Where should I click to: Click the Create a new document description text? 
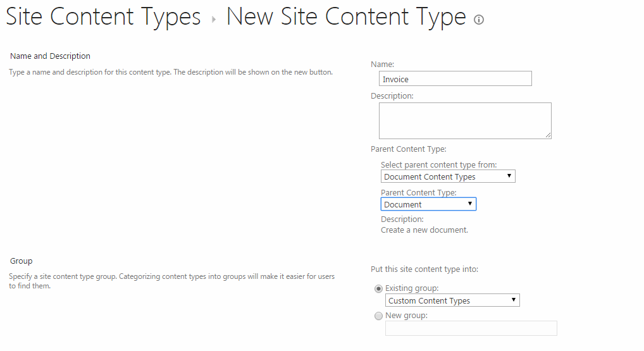click(424, 230)
